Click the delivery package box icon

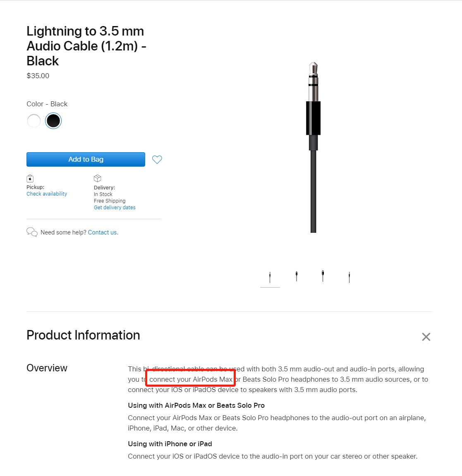(97, 178)
